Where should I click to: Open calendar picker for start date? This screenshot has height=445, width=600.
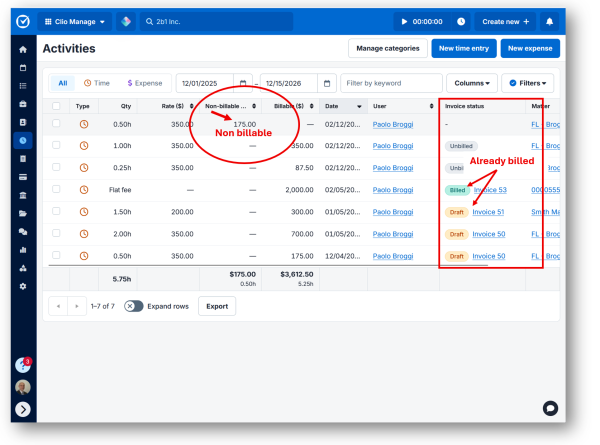point(243,83)
